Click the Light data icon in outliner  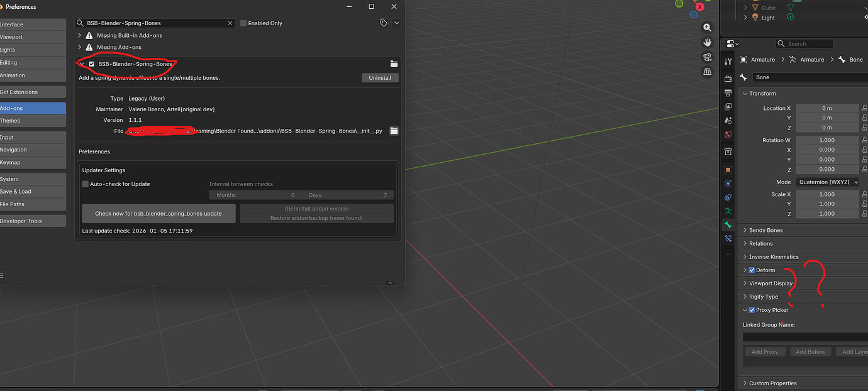(x=791, y=18)
